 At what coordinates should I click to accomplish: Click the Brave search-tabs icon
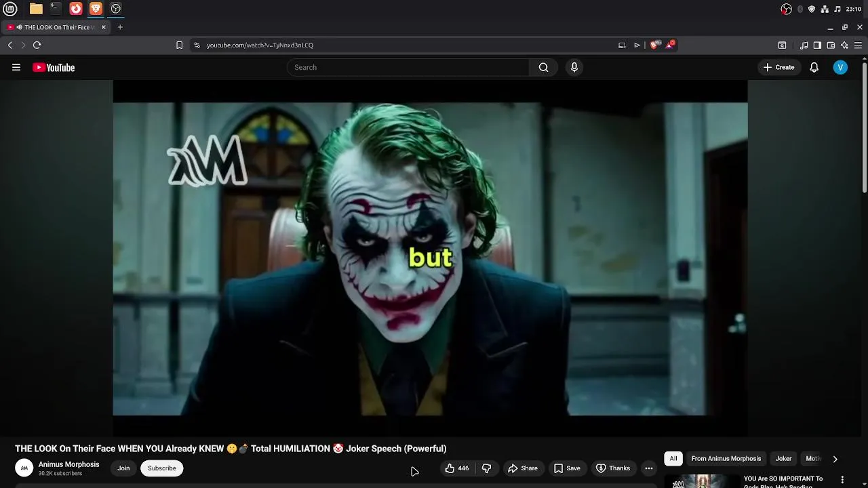click(x=782, y=45)
